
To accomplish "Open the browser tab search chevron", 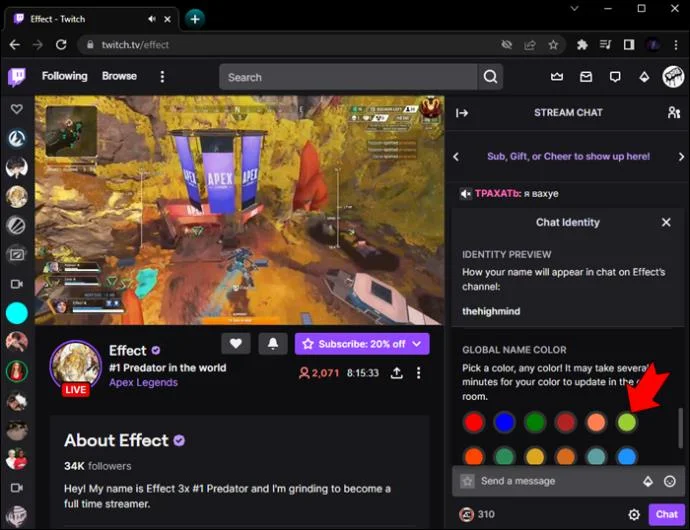I will click(x=574, y=8).
